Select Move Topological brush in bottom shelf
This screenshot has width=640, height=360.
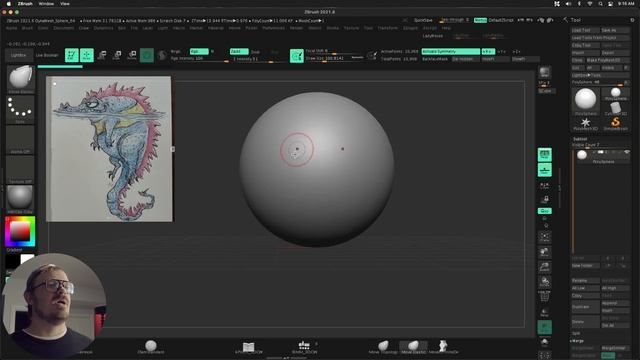pyautogui.click(x=383, y=347)
